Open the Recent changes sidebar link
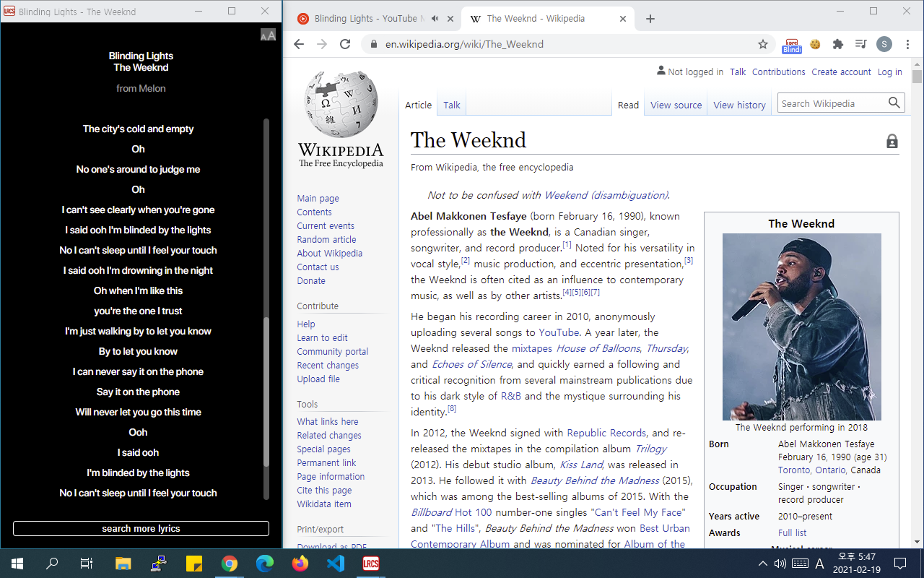Viewport: 924px width, 578px height. click(328, 366)
